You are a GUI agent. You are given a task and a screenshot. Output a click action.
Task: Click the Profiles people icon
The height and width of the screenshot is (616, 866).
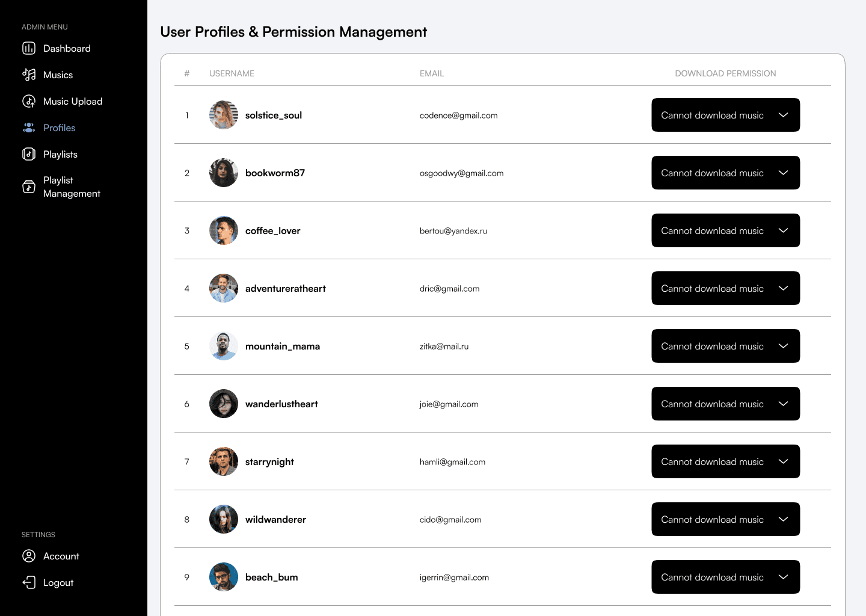click(29, 128)
